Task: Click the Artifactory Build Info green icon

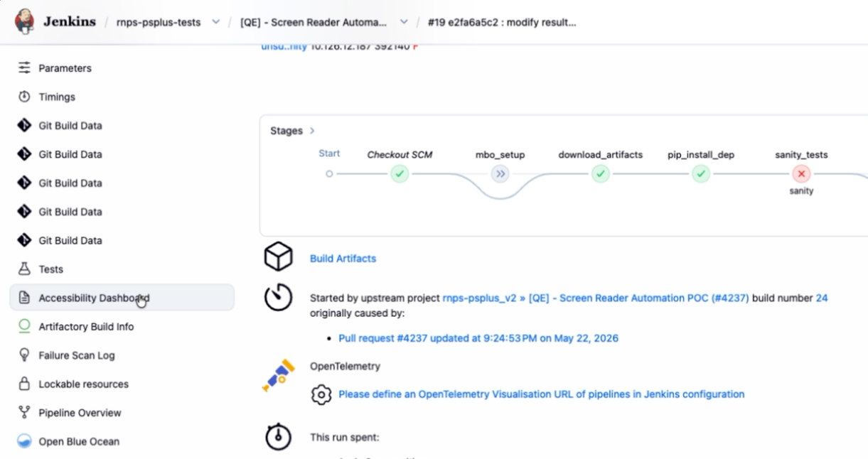Action: pyautogui.click(x=24, y=326)
